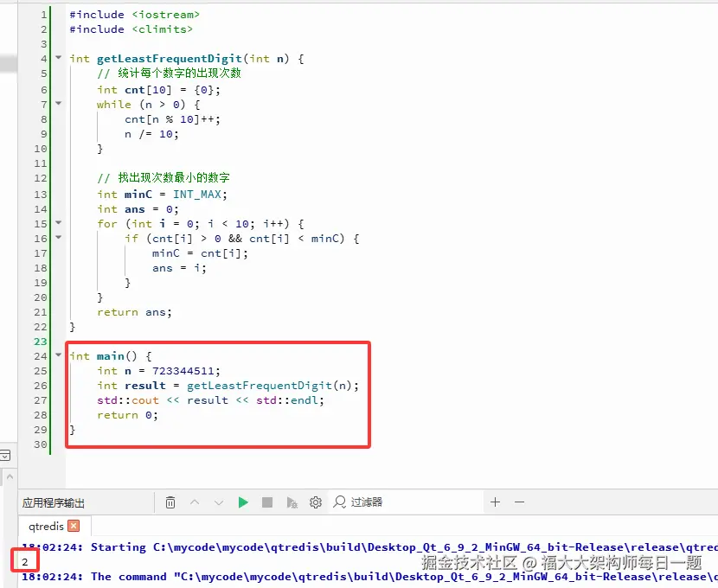The image size is (718, 588).
Task: Collapse getLeastFrequentDigit function at line 4
Action: [59, 58]
